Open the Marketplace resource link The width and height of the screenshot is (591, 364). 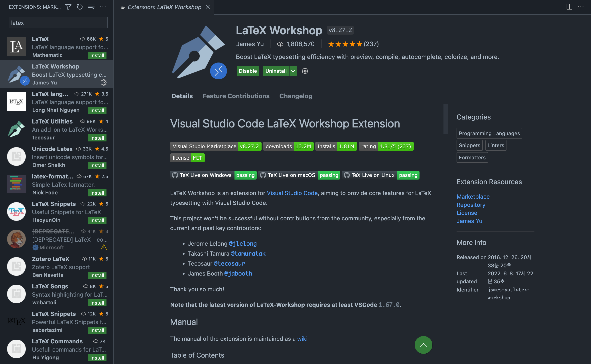[x=473, y=197]
